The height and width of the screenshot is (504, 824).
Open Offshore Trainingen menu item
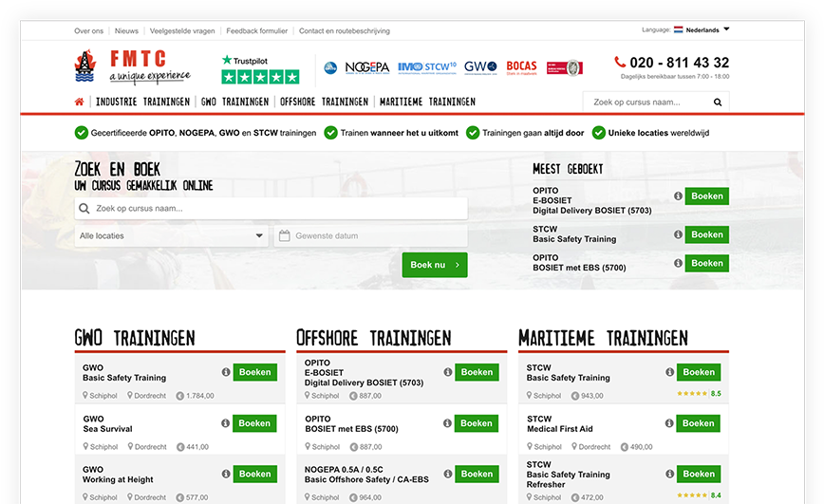point(324,102)
